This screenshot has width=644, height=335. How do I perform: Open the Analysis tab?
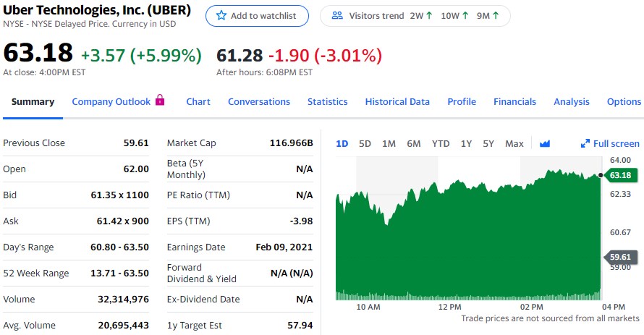click(x=572, y=102)
